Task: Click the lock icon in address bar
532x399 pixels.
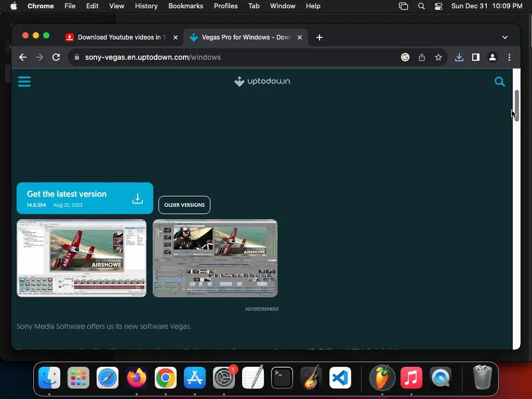Action: (x=77, y=57)
